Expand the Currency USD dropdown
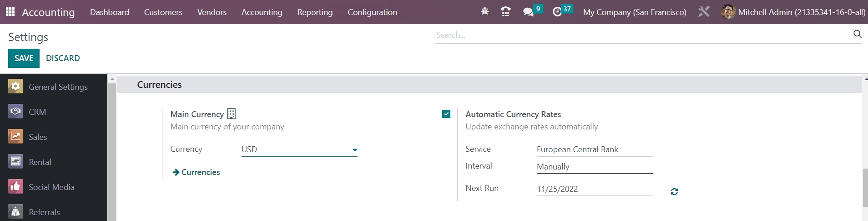 coord(299,149)
